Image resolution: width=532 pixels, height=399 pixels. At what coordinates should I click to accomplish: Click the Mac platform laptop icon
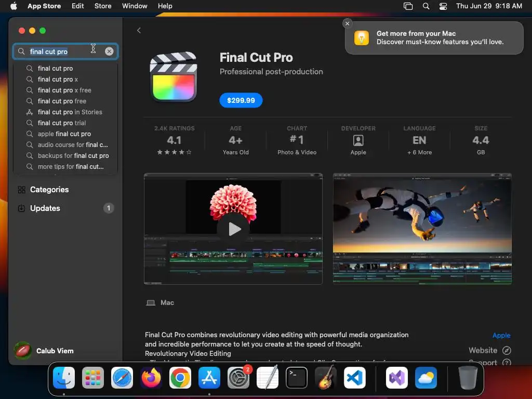tap(151, 303)
